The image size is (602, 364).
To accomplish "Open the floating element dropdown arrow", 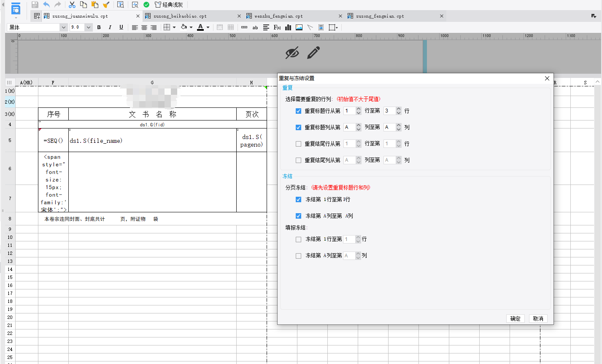I will [x=337, y=28].
